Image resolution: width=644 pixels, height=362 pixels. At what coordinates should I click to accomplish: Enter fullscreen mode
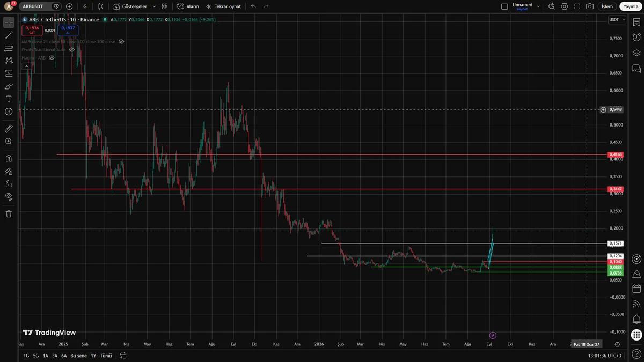577,6
